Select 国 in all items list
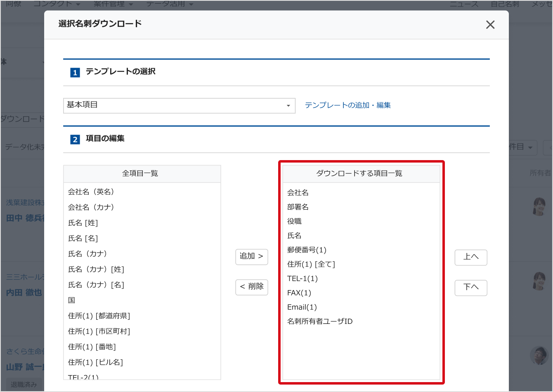The image size is (553, 392). (x=72, y=300)
